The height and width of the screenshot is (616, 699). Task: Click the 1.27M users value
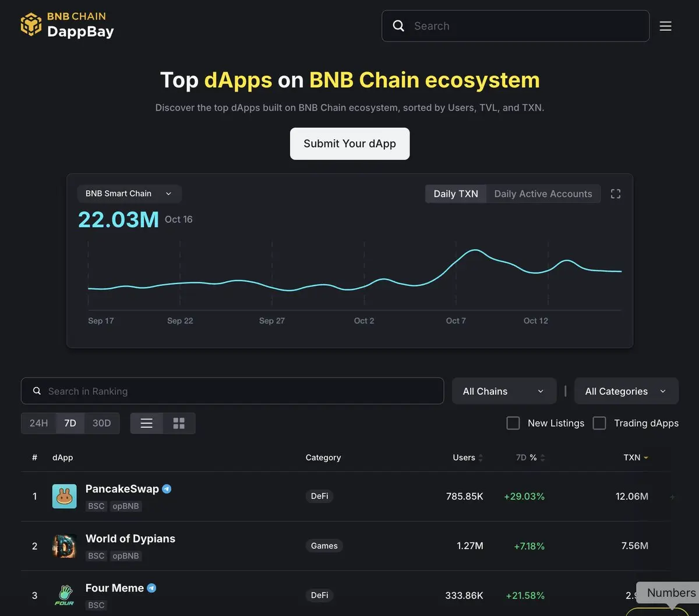470,546
